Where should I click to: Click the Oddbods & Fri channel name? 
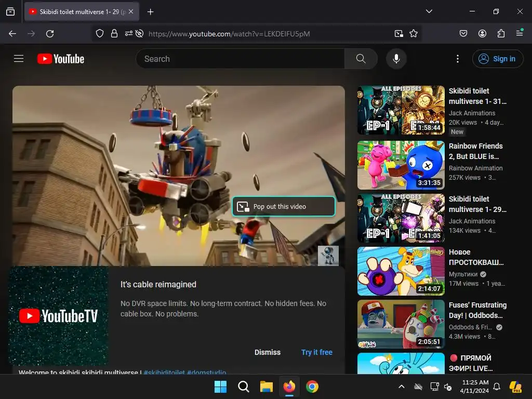[x=470, y=327]
